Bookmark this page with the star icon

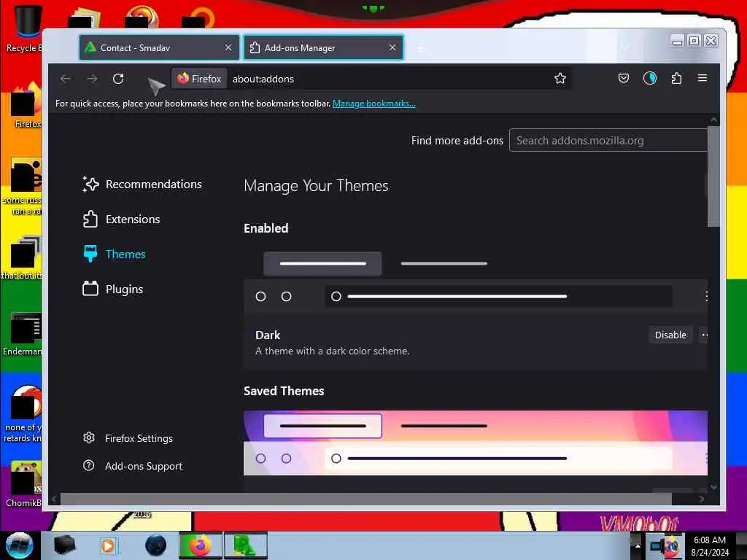coord(560,79)
